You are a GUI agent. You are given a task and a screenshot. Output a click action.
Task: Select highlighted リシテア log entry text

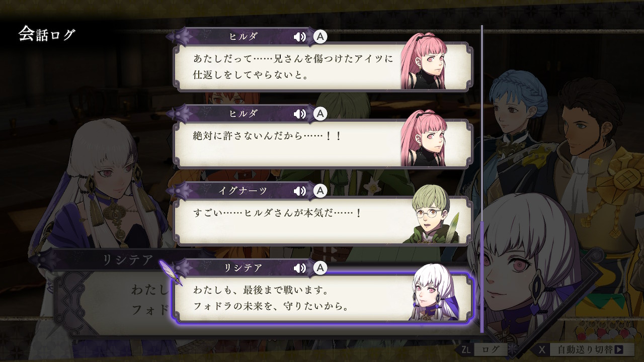tap(323, 298)
